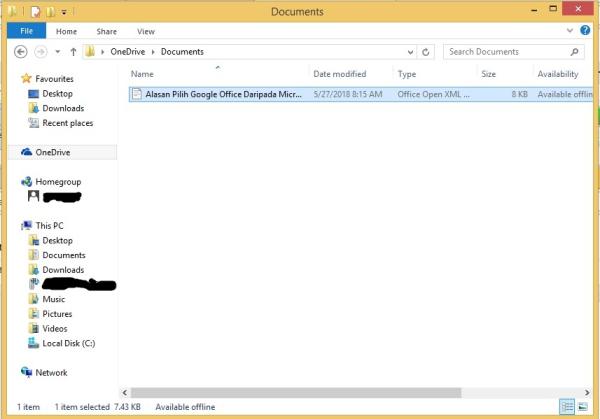The image size is (600, 419).
Task: Click the Search Documents input field
Action: click(505, 52)
